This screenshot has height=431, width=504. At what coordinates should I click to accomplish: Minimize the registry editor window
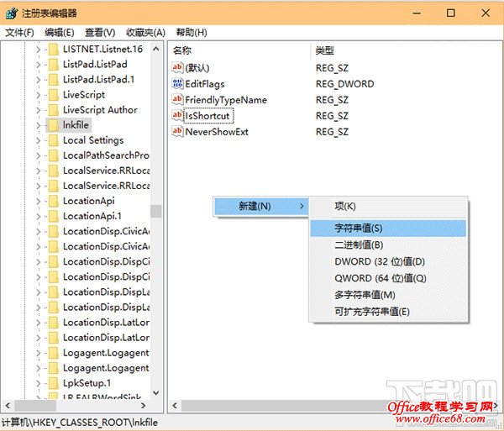[x=417, y=13]
